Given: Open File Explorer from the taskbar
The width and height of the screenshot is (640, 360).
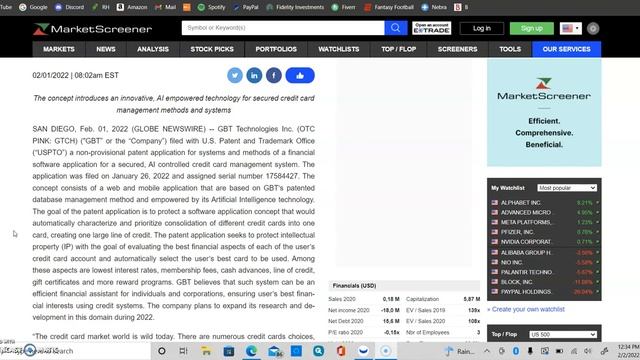Looking at the screenshot, I should 206,351.
